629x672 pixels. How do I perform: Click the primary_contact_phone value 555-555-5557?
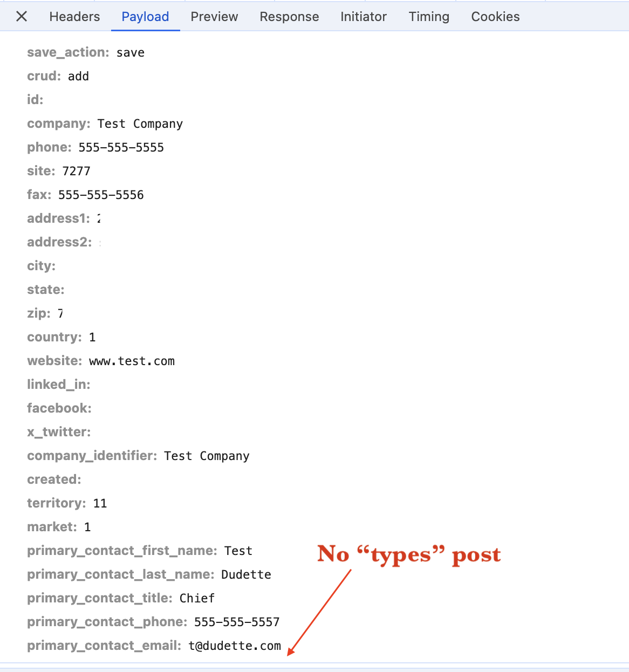(x=237, y=622)
